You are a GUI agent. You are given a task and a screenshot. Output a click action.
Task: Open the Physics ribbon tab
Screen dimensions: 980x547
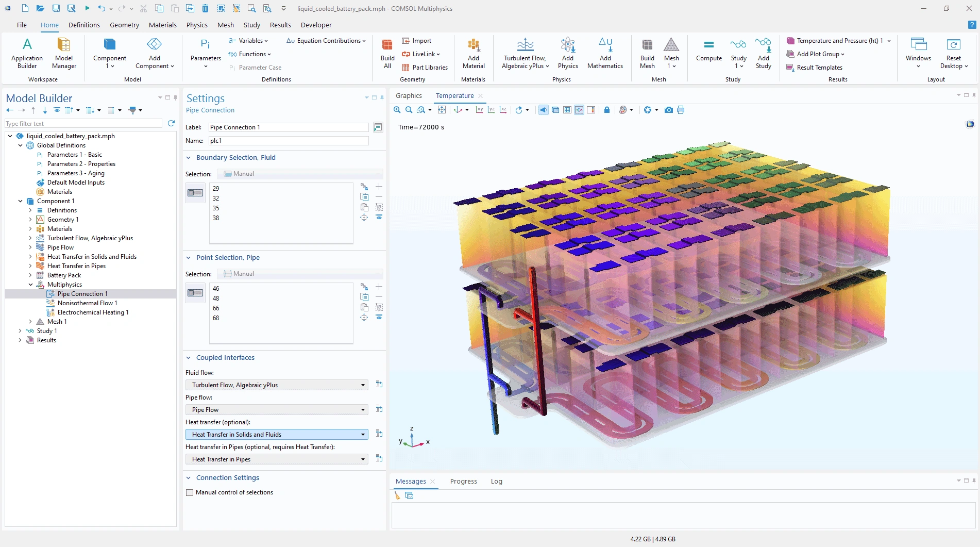click(x=197, y=25)
